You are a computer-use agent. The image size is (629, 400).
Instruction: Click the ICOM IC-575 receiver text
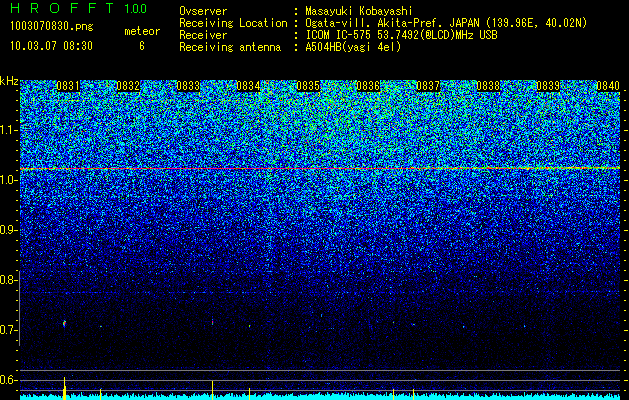(x=402, y=35)
